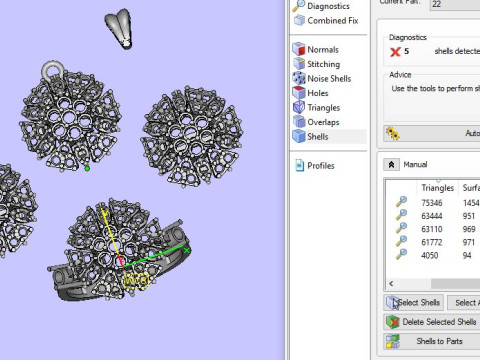
Task: Zoom to the shell with 63444 triangles
Action: pyautogui.click(x=401, y=215)
